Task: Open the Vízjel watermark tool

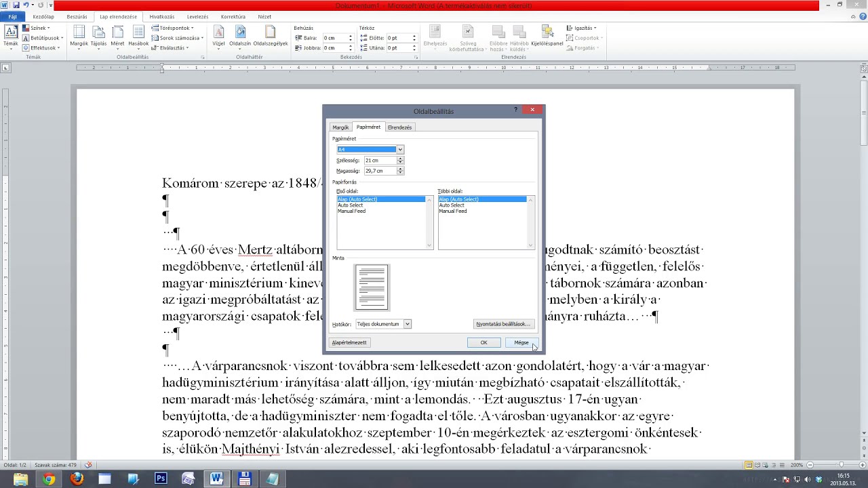Action: click(x=218, y=36)
